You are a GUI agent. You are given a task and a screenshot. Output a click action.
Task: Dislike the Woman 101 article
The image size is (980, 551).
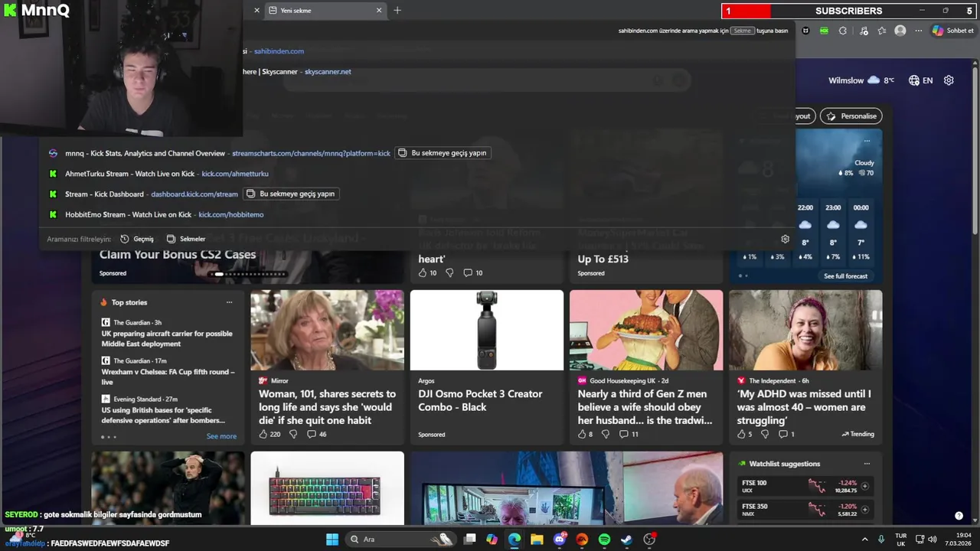292,434
